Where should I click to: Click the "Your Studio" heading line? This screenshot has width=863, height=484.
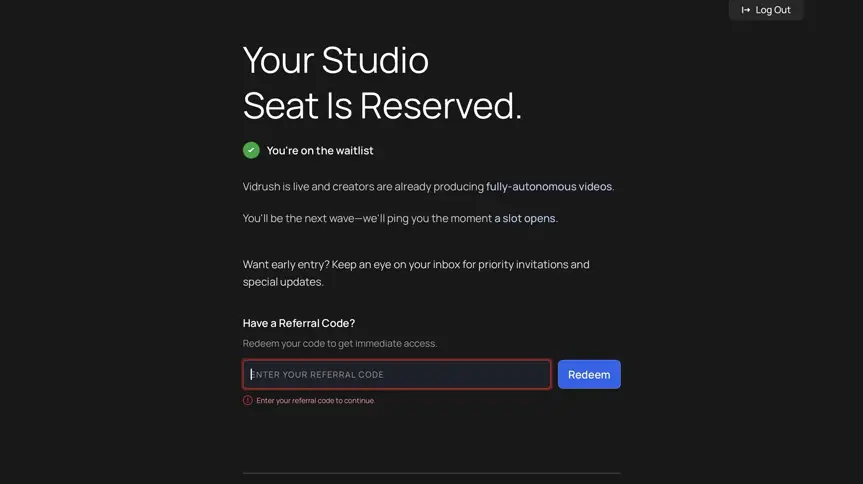click(x=336, y=60)
